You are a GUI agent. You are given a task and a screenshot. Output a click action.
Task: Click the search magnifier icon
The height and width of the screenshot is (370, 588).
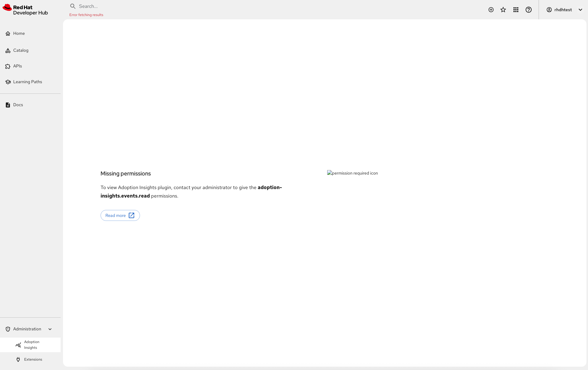pos(73,6)
